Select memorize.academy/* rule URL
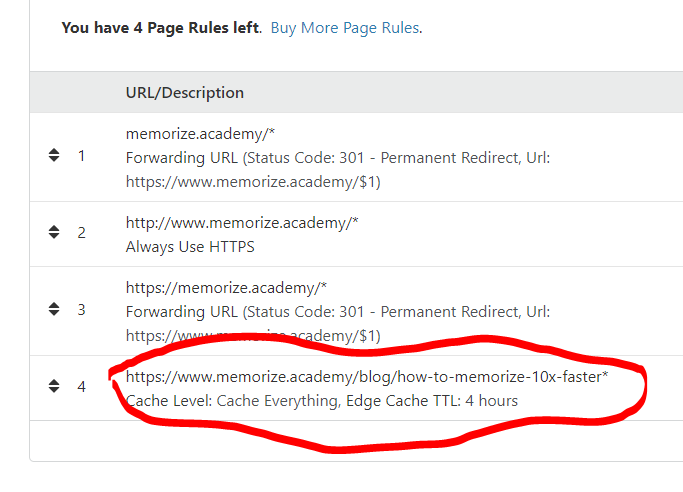Viewport: 683px width, 492px height. click(200, 134)
